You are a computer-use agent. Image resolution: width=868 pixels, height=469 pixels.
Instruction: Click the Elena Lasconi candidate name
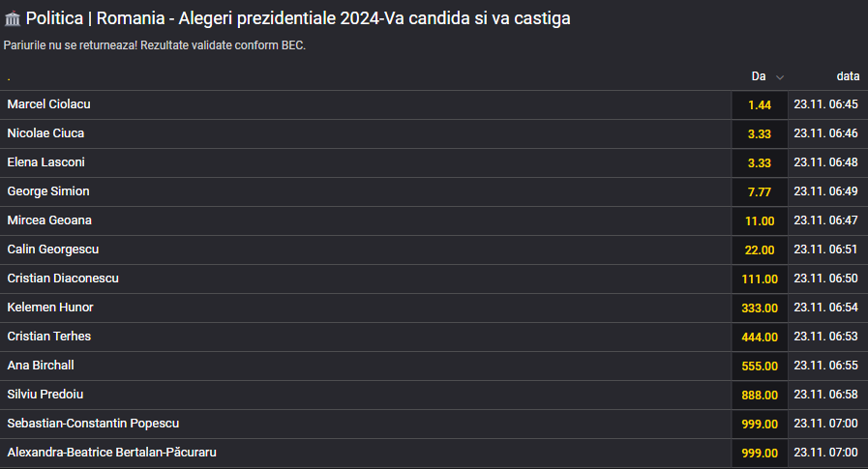click(45, 162)
